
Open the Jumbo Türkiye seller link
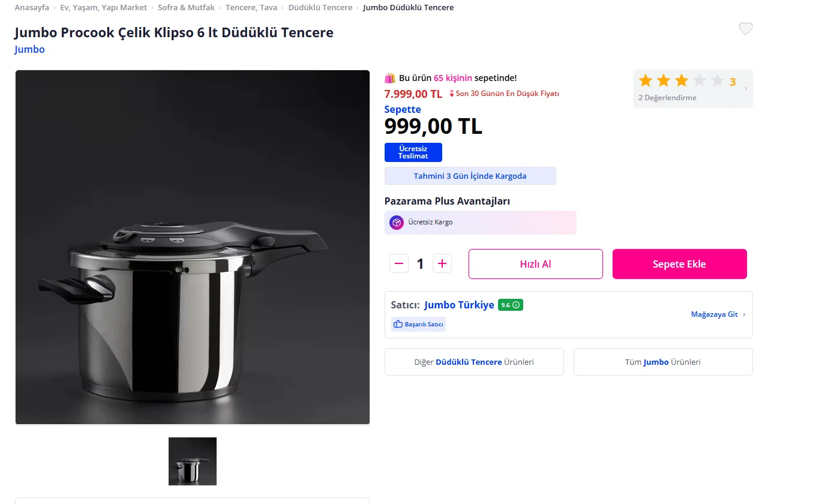pos(459,305)
